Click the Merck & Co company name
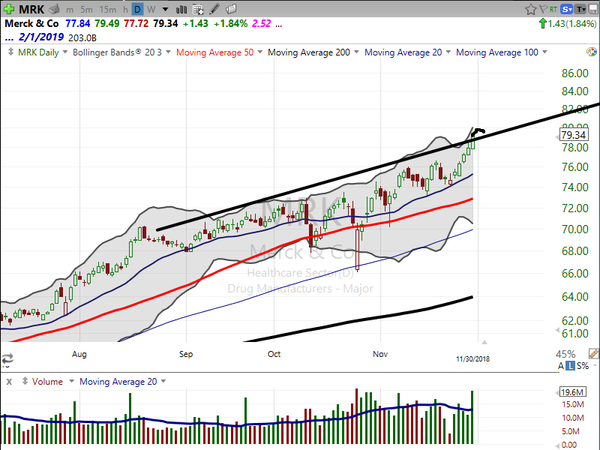This screenshot has width=600, height=450. point(31,24)
